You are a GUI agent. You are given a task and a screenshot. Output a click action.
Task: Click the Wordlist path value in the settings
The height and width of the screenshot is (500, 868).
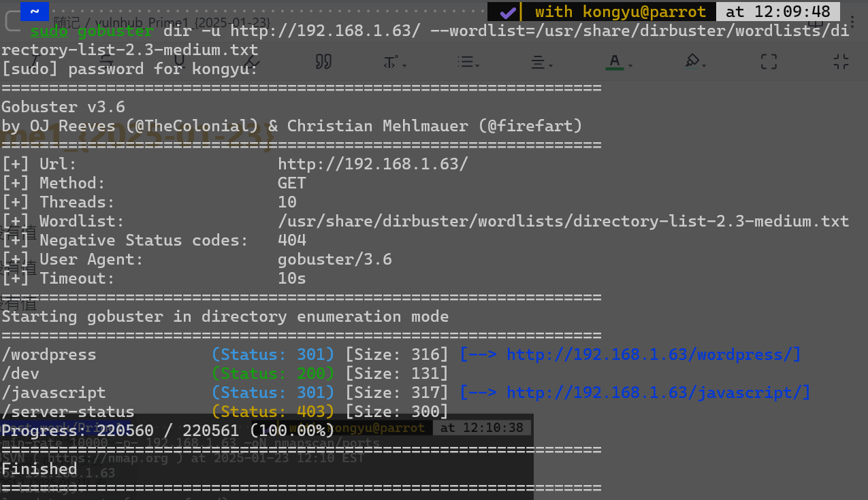coord(564,221)
